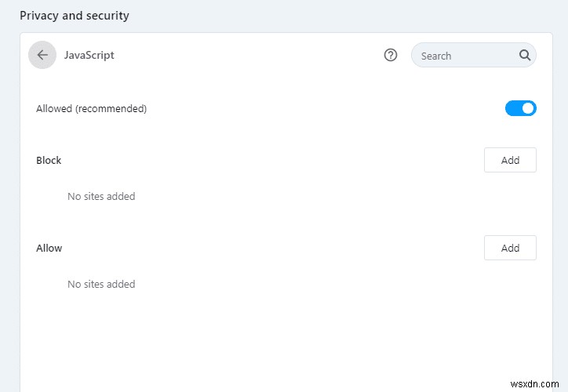Return to the previous settings page
This screenshot has width=568, height=392.
pyautogui.click(x=42, y=55)
